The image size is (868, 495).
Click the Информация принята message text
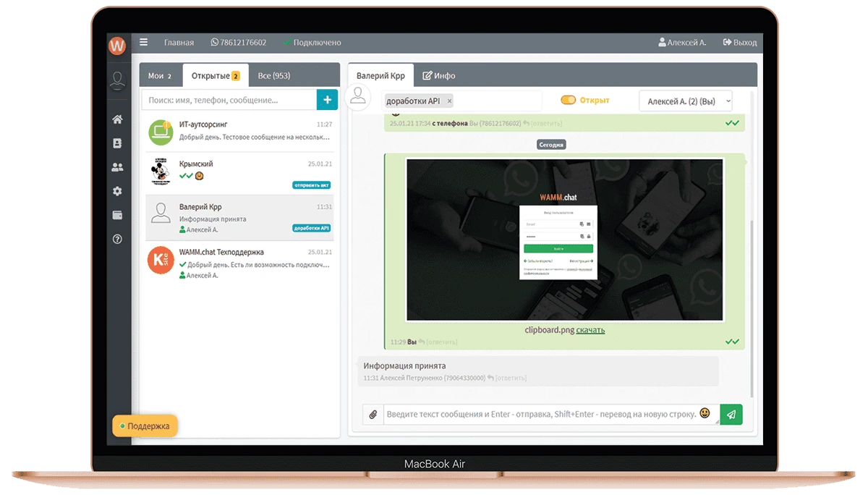click(404, 365)
